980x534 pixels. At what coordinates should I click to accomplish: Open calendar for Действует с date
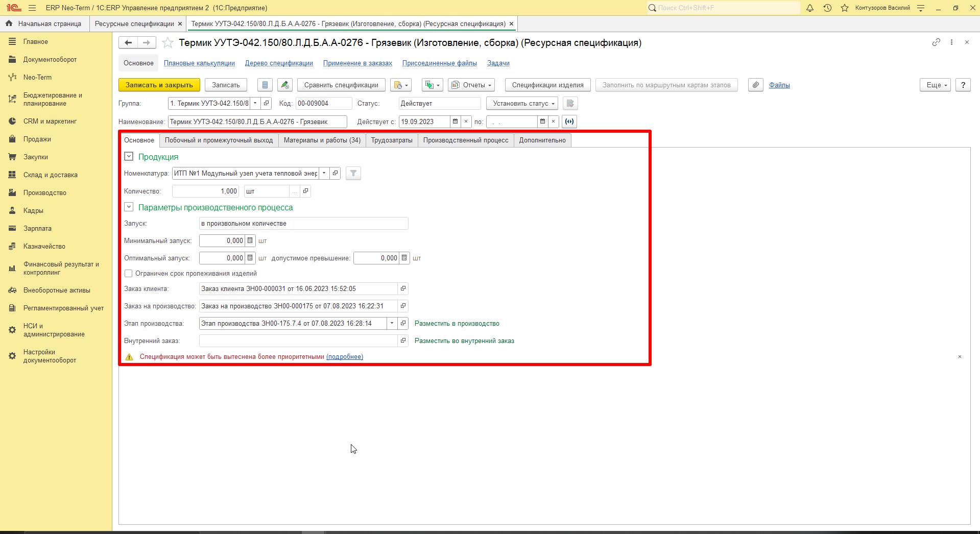point(455,122)
